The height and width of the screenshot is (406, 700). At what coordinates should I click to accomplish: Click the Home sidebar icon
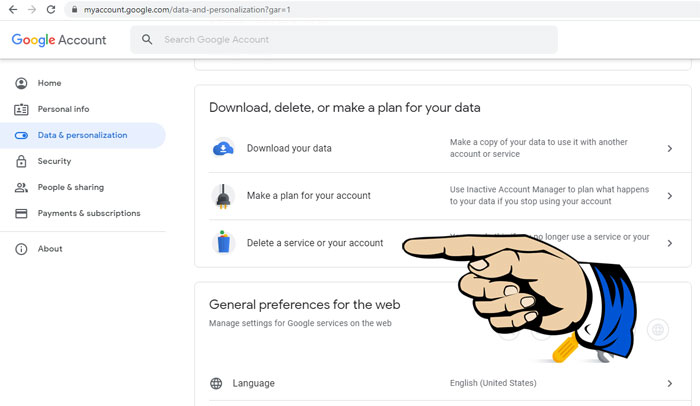21,83
